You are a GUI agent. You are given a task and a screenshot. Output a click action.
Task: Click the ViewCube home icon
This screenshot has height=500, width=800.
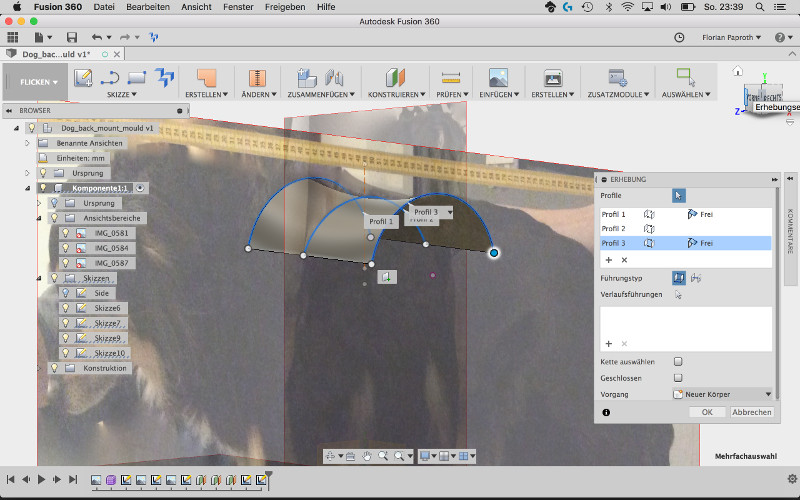[x=737, y=70]
